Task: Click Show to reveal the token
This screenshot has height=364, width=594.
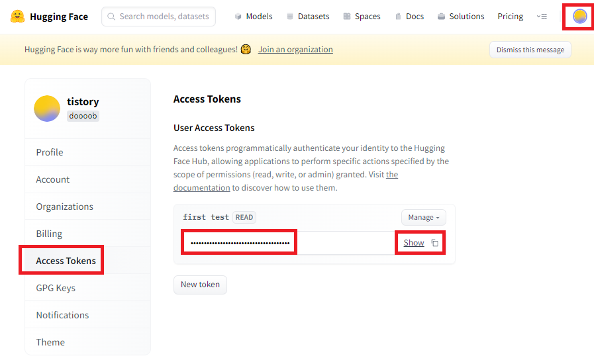Action: coord(414,243)
